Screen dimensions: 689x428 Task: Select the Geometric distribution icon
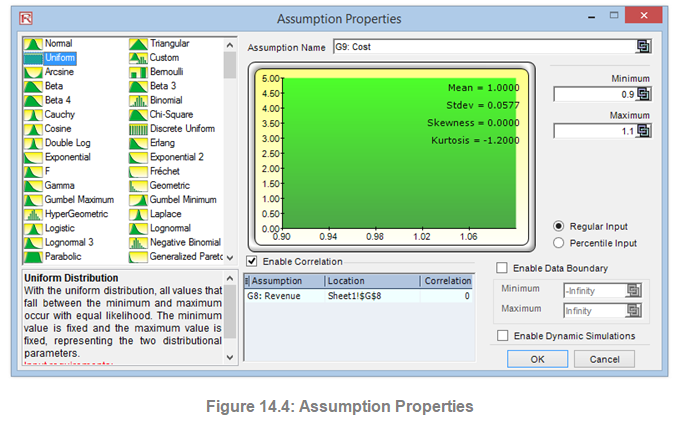point(138,186)
